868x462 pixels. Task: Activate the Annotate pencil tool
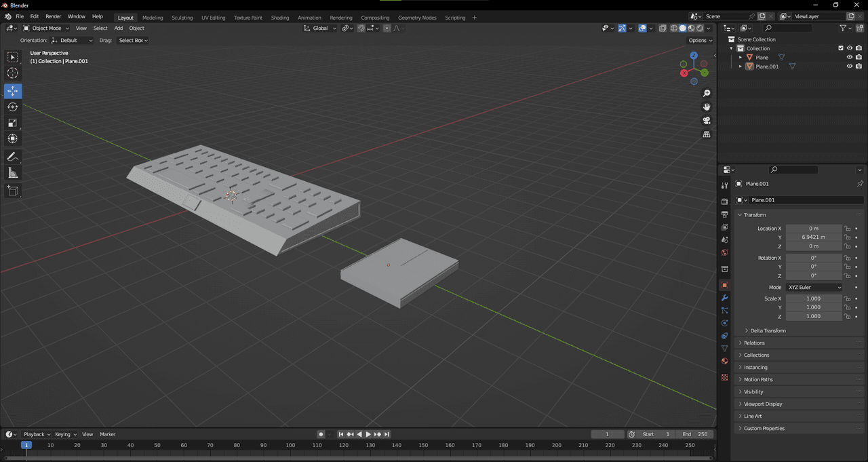(x=13, y=157)
